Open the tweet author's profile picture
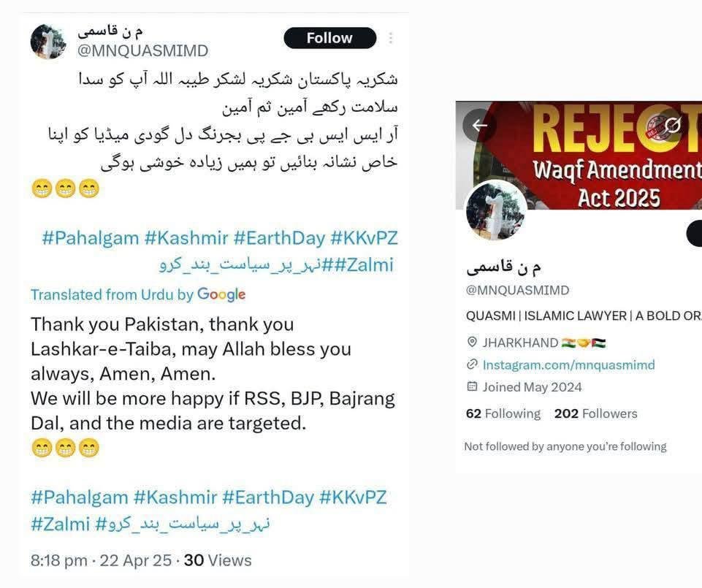The height and width of the screenshot is (588, 702). point(48,42)
